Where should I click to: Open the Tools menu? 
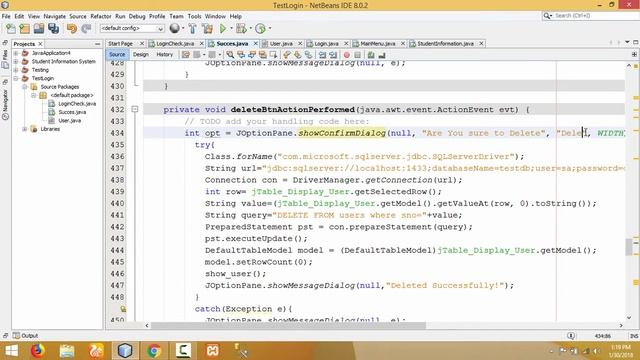194,16
